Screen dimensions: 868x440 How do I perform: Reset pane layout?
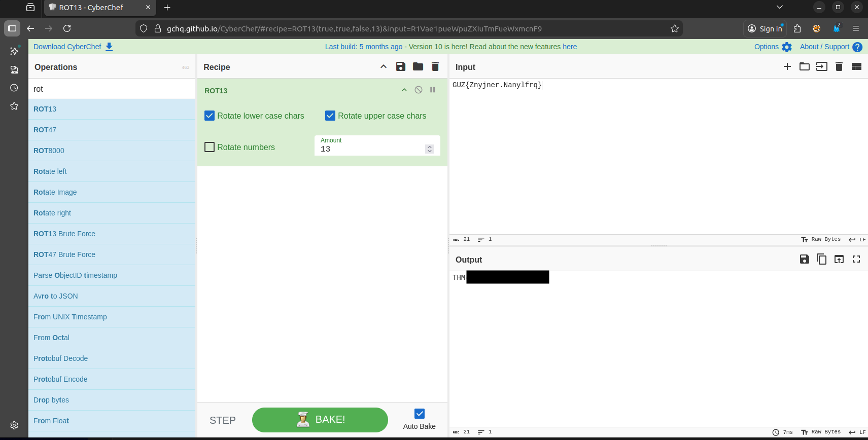pos(856,66)
